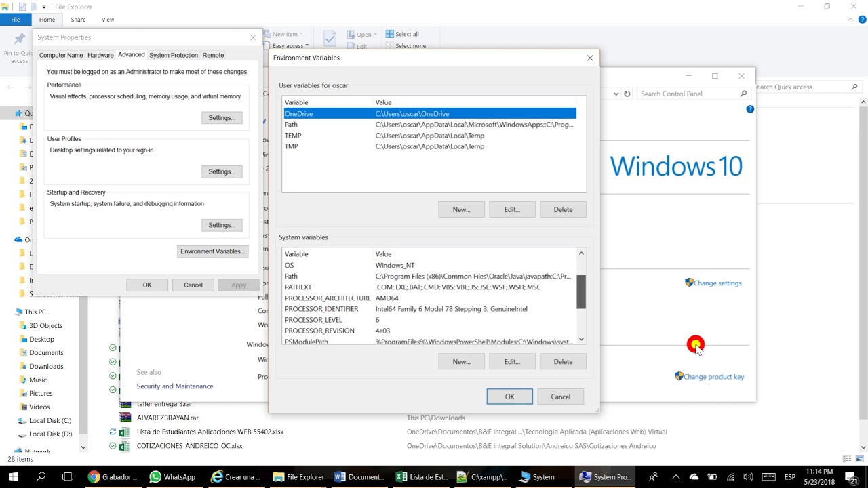The height and width of the screenshot is (488, 868).
Task: Show hidden system tray icons
Action: click(x=675, y=477)
